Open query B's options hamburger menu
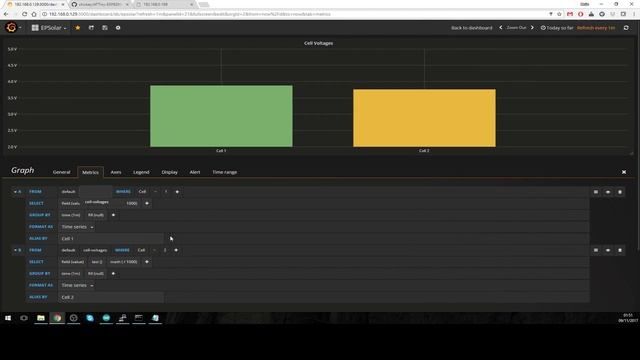 [596, 250]
